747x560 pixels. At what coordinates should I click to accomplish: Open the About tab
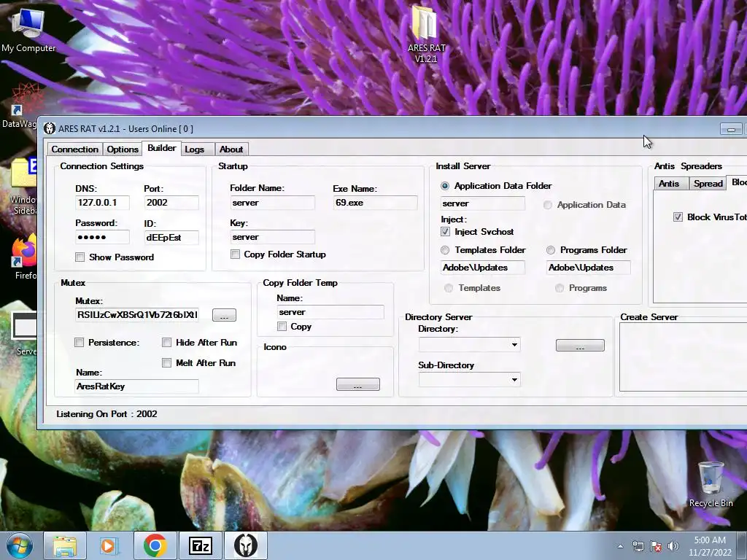click(x=231, y=149)
